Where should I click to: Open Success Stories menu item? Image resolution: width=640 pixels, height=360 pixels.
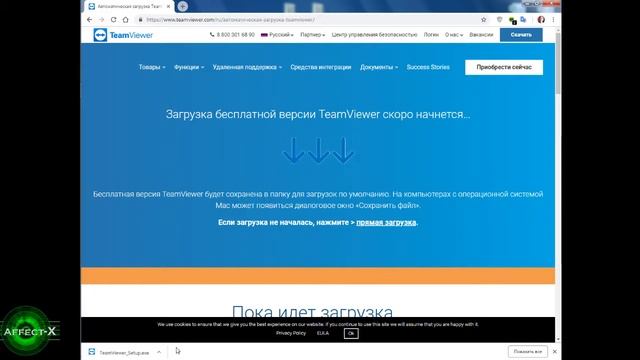[428, 67]
